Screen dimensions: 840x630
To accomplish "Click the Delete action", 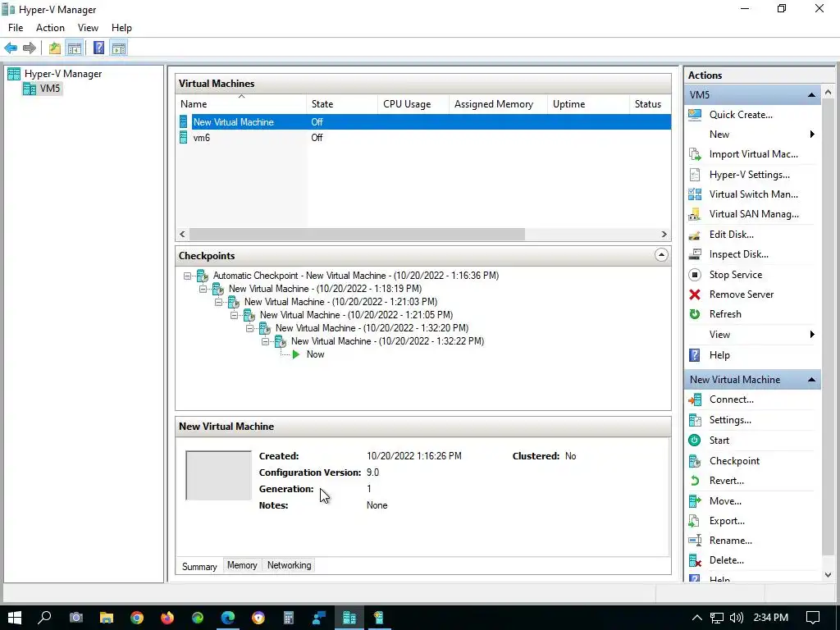I will click(727, 560).
